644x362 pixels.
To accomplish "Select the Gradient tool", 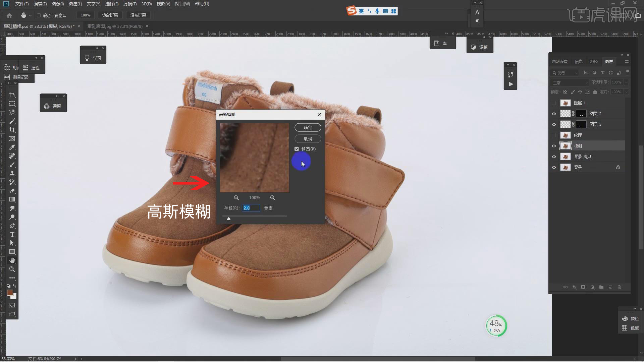I will [12, 199].
